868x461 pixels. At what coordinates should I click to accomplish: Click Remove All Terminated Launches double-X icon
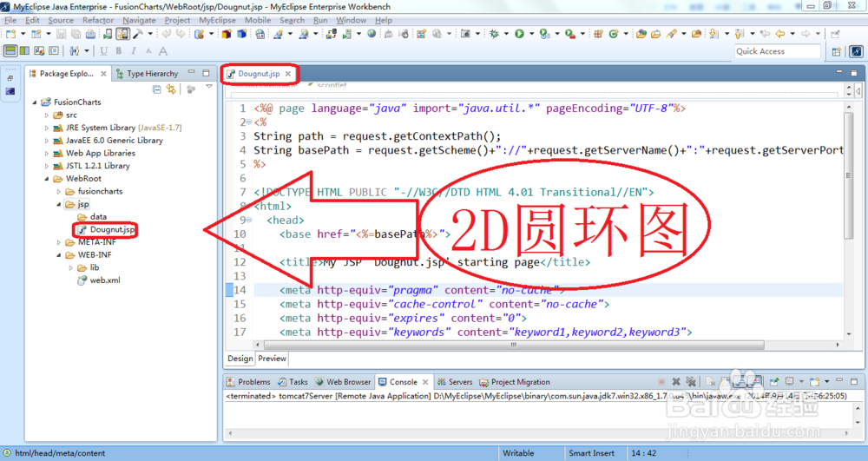point(690,382)
